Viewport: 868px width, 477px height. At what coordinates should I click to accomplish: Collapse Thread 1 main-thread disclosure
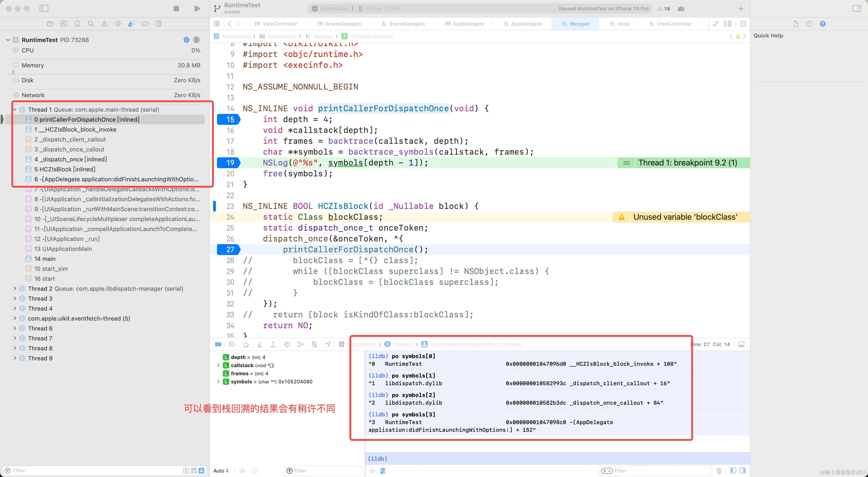pos(14,109)
